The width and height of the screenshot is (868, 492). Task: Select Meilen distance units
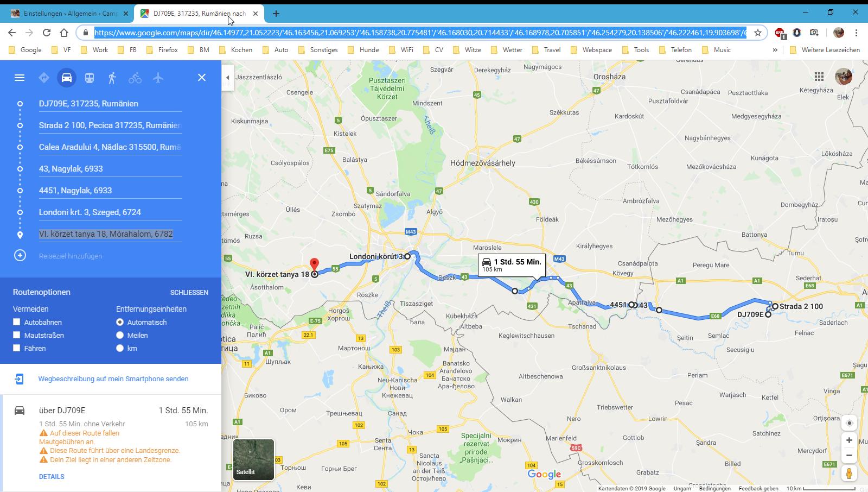point(120,335)
